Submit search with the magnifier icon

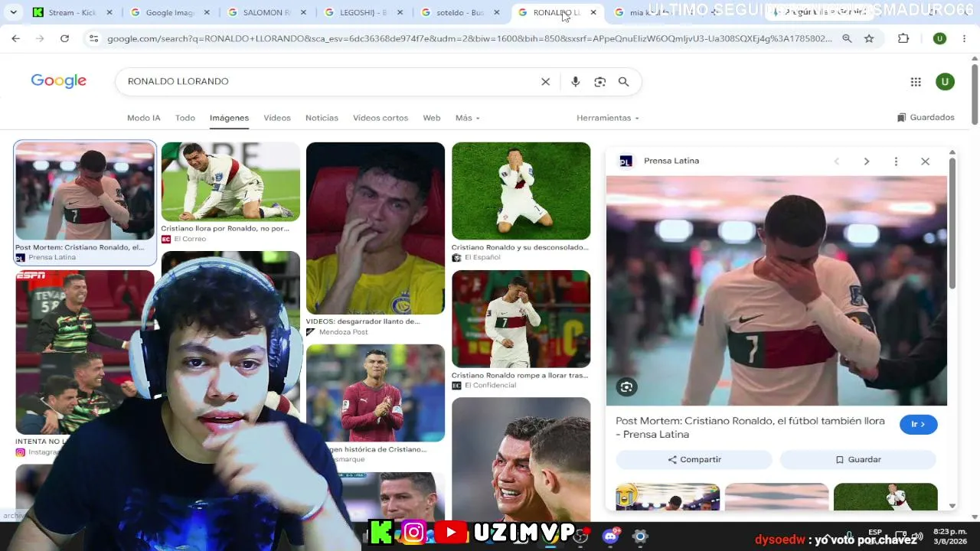click(624, 82)
